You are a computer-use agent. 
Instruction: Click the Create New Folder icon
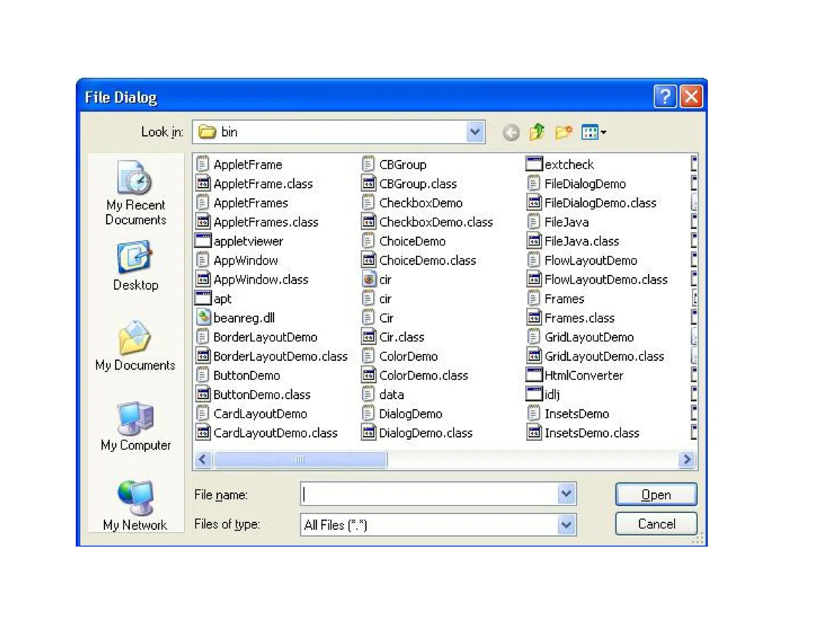(564, 132)
